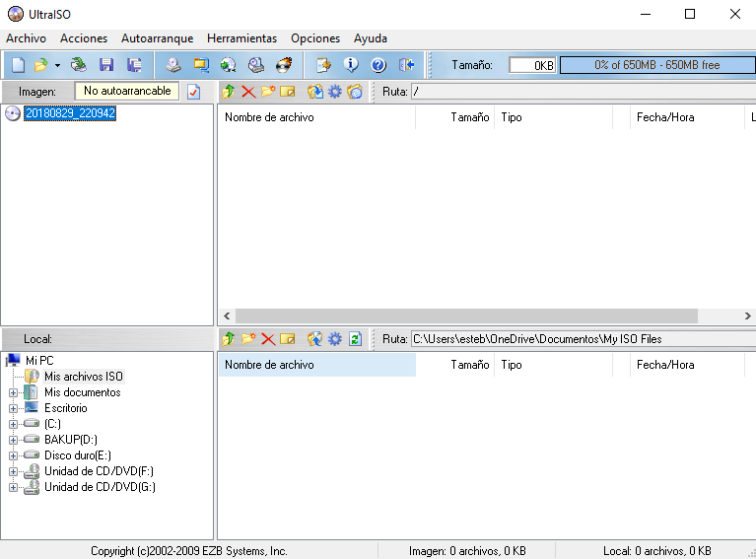Open the Opciones menu
The image size is (756, 559).
pyautogui.click(x=315, y=38)
